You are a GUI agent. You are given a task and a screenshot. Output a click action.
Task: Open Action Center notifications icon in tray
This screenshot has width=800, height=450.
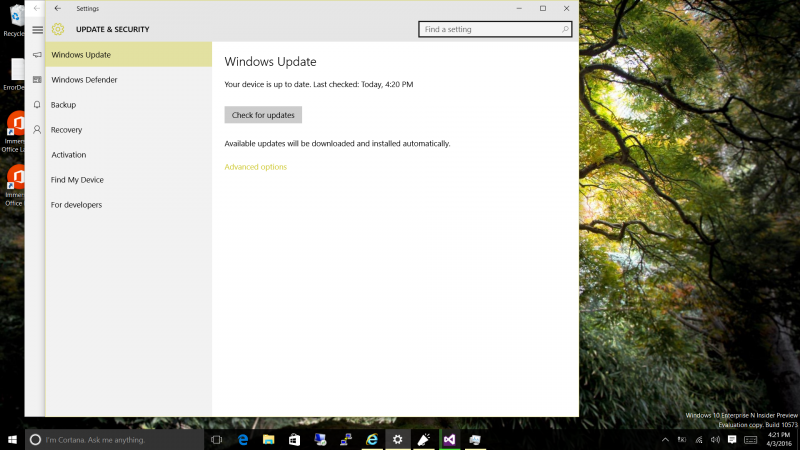pyautogui.click(x=734, y=439)
